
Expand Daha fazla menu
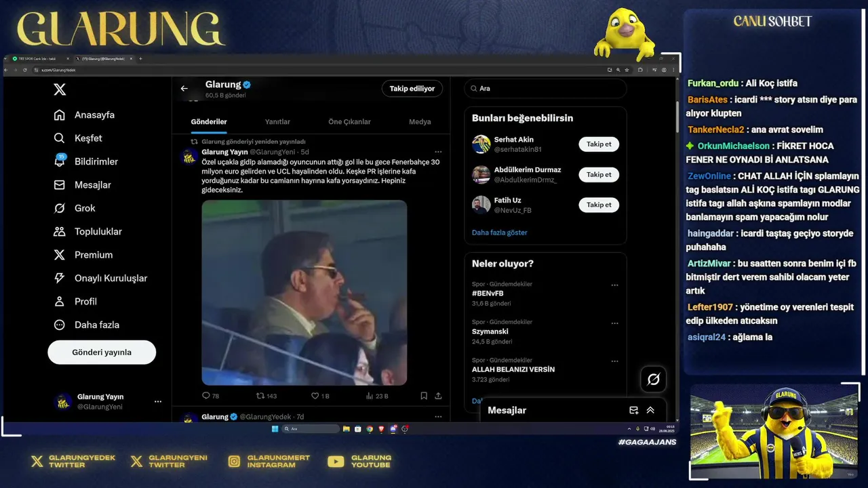pos(87,325)
